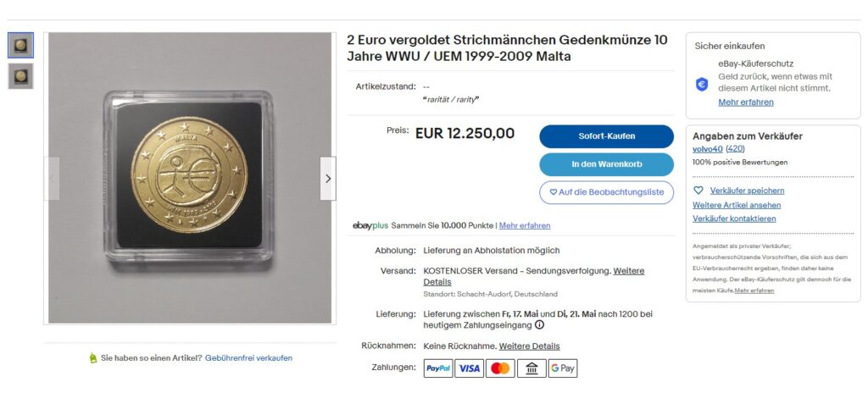Open Weitere Artikel ansehen link
The width and height of the screenshot is (868, 415).
click(x=737, y=205)
